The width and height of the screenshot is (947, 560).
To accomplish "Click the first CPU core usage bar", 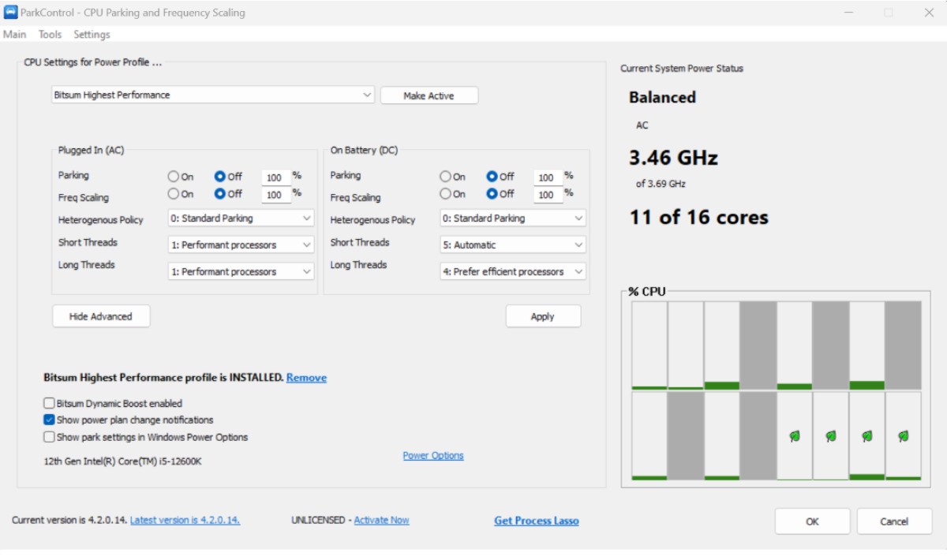I will (x=649, y=345).
